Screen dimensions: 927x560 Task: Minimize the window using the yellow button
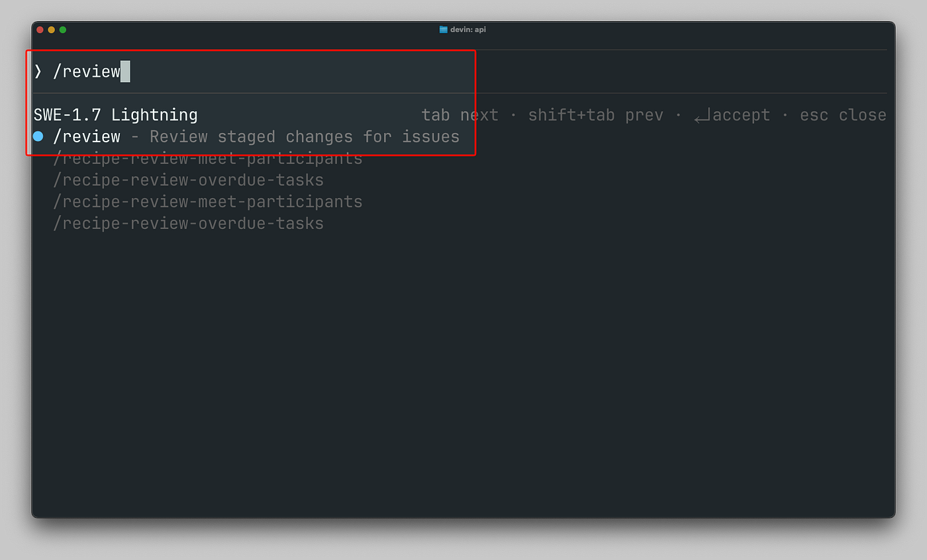(52, 30)
